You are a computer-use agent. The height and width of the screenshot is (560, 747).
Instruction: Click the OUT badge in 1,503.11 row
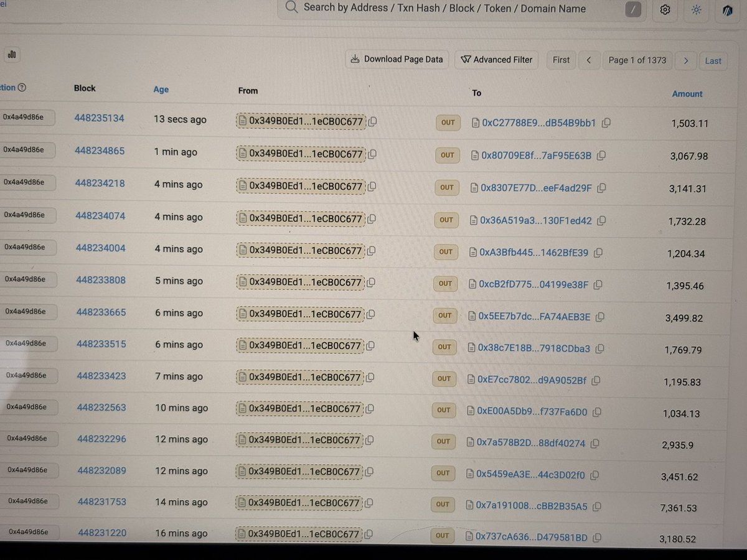[x=448, y=123]
